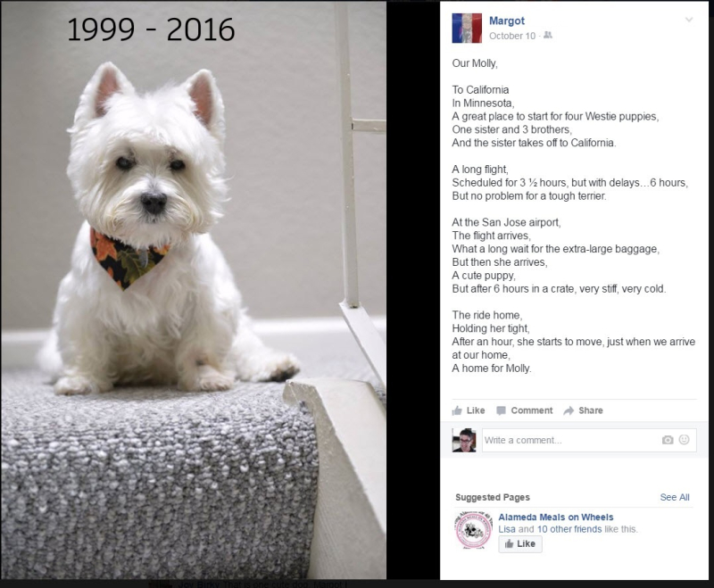Click the Share arrow icon

[569, 410]
